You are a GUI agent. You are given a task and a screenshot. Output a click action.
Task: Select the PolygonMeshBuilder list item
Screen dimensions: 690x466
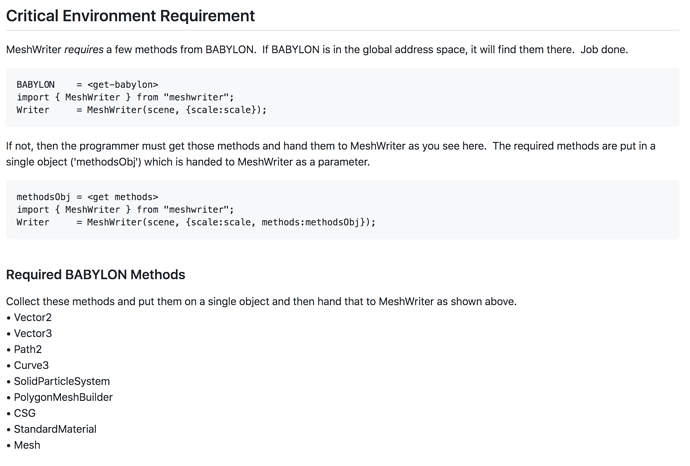pos(63,397)
